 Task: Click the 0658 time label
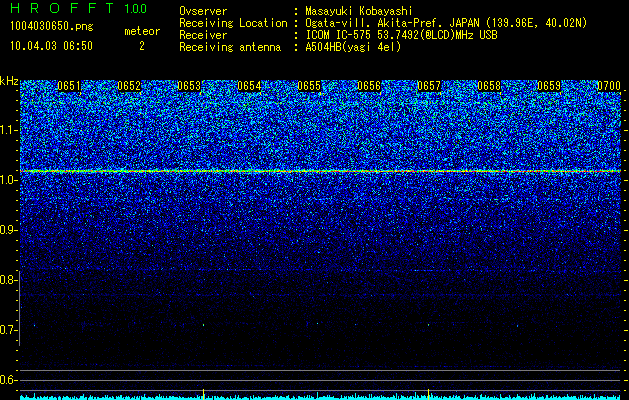pos(489,86)
